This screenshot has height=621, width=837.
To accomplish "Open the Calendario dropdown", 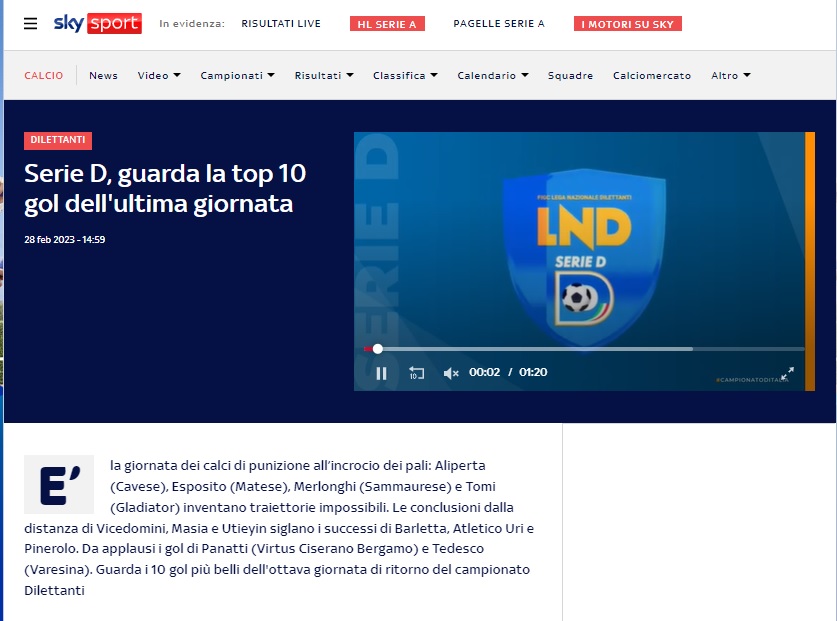I will click(493, 76).
